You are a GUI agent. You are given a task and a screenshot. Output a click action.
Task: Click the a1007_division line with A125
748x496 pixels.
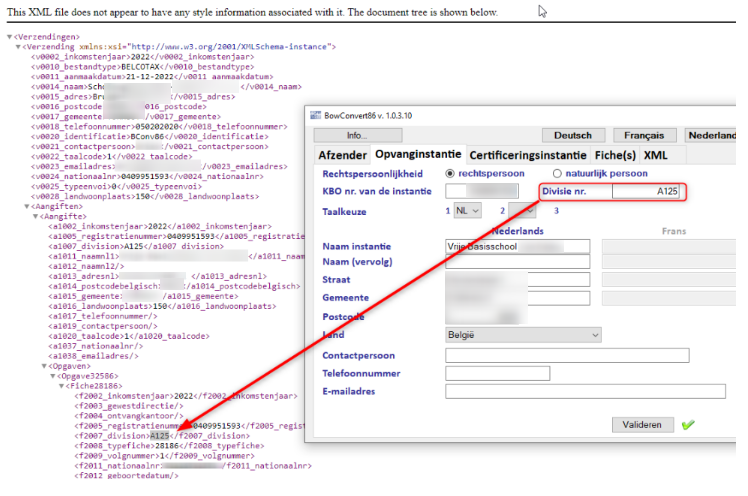[x=135, y=247]
